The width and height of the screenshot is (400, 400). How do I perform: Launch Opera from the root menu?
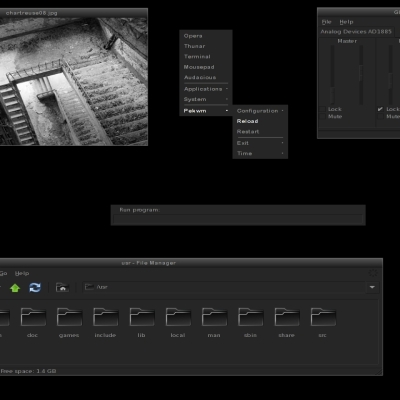(205, 36)
